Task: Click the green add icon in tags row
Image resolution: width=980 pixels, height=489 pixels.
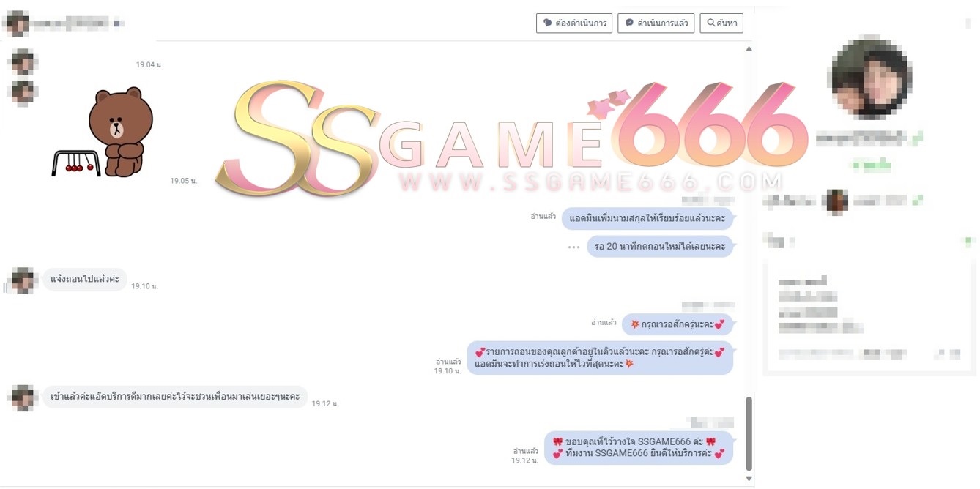Action: point(969,241)
